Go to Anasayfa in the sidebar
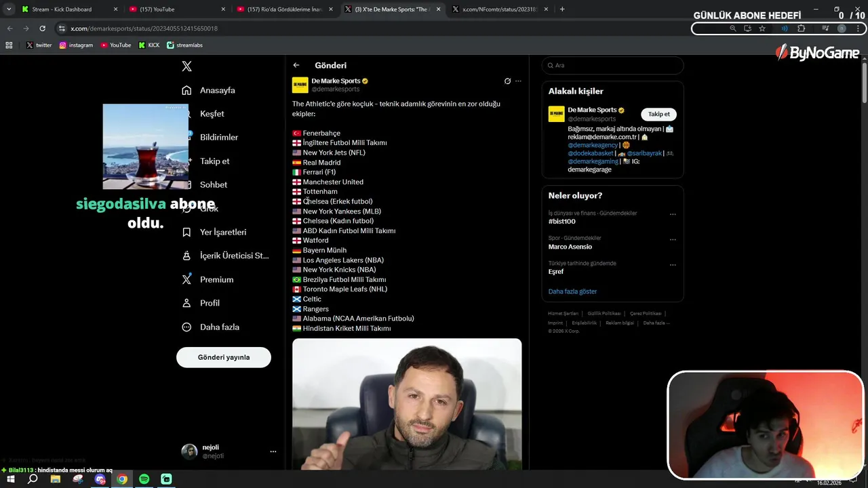Viewport: 868px width, 488px height. 217,90
